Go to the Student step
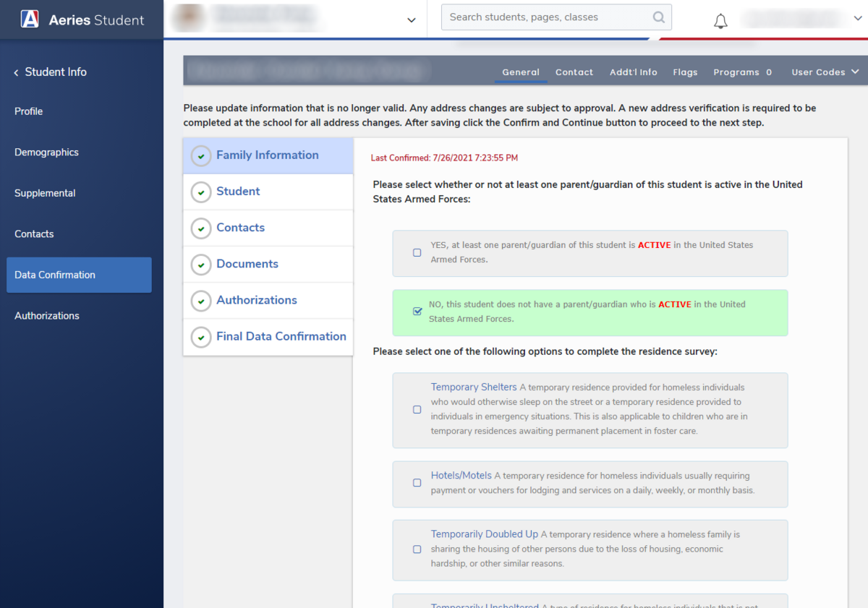 [x=268, y=192]
